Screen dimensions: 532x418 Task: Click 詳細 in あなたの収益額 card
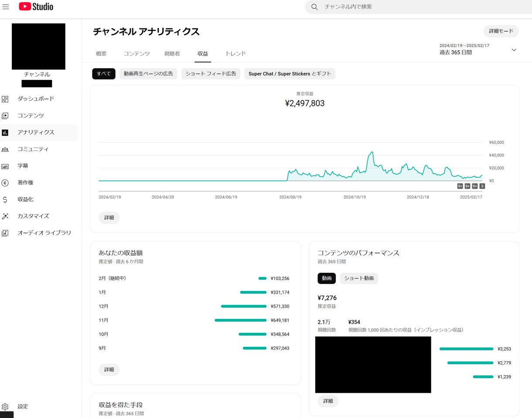109,370
